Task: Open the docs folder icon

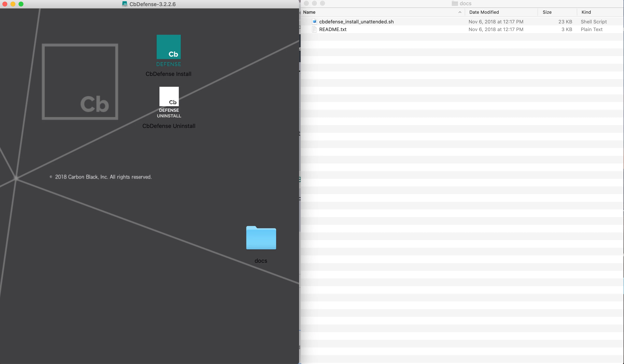Action: coord(261,238)
